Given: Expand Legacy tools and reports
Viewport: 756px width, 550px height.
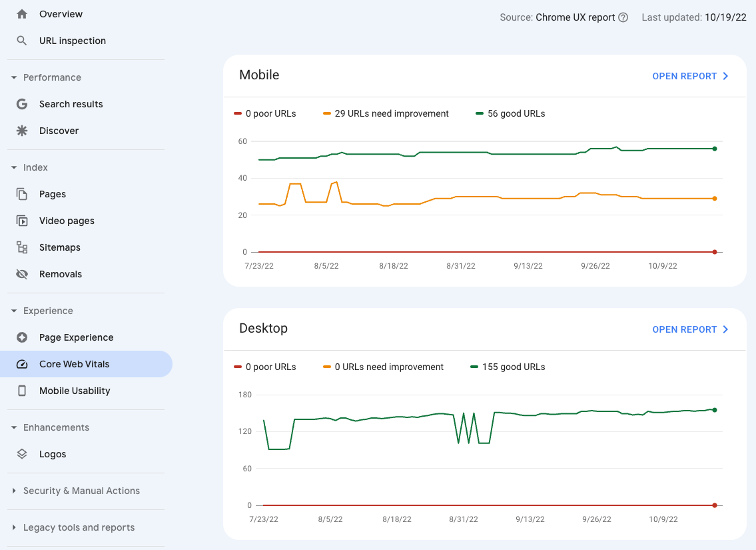Looking at the screenshot, I should click(x=14, y=527).
